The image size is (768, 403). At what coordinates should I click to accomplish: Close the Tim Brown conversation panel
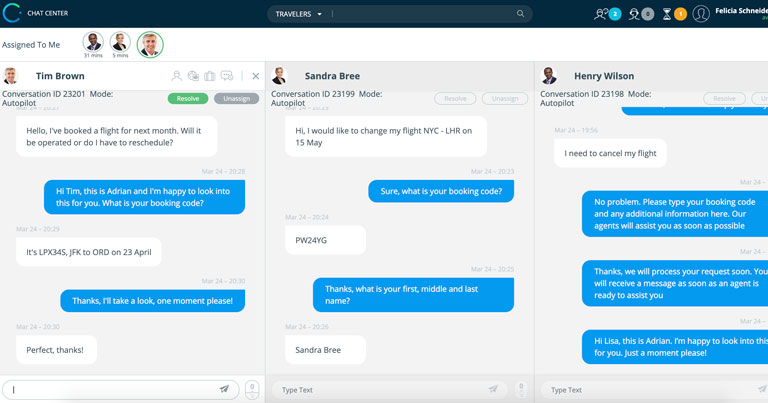click(x=256, y=76)
